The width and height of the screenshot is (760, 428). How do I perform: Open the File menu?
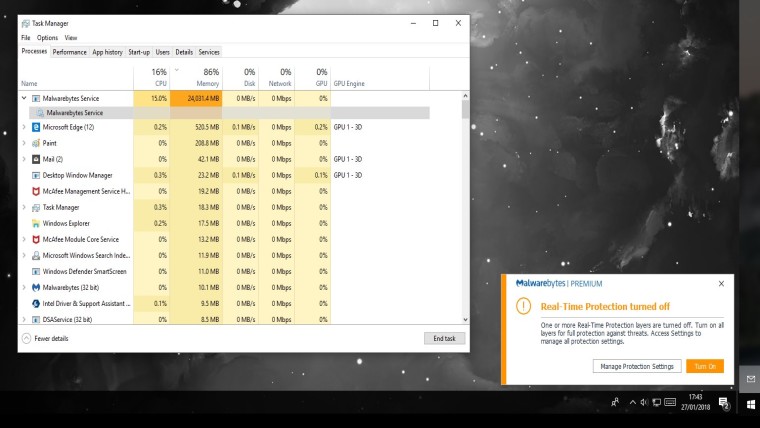tap(26, 38)
